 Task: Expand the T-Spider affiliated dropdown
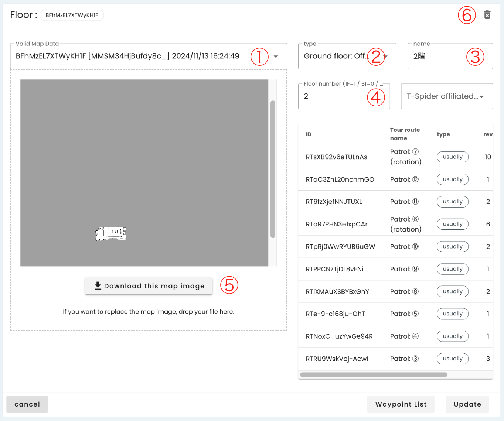point(447,96)
